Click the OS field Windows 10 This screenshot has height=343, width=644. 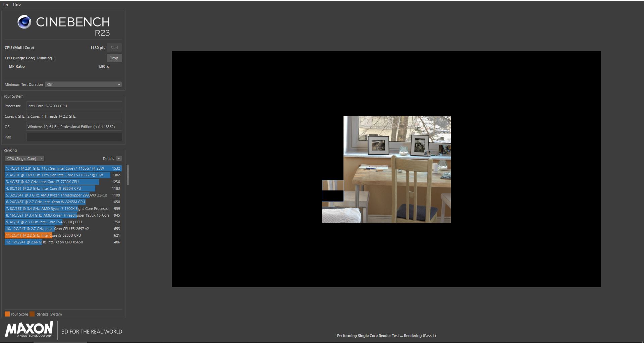coord(74,127)
